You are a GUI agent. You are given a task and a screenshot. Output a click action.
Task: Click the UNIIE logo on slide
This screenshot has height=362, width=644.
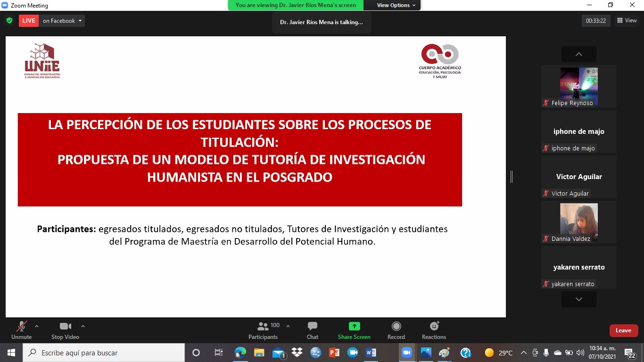pyautogui.click(x=42, y=60)
